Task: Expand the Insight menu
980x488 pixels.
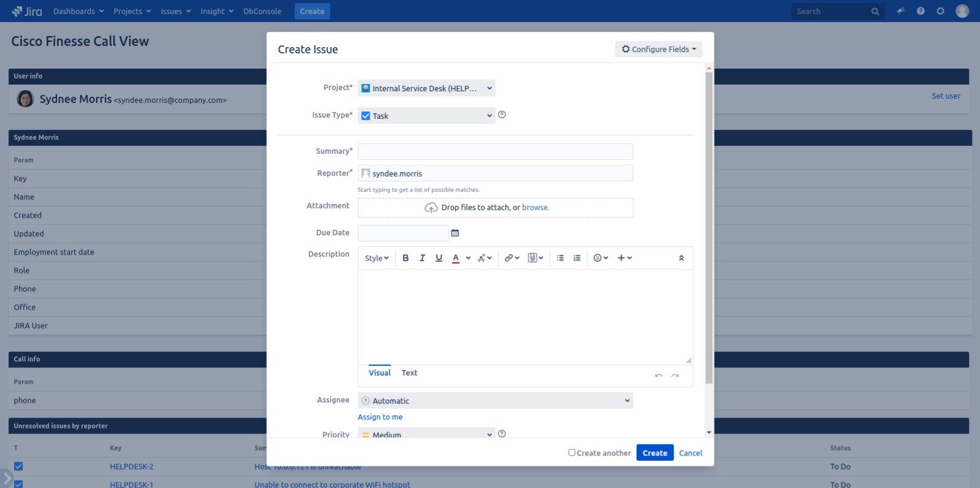Action: tap(217, 11)
